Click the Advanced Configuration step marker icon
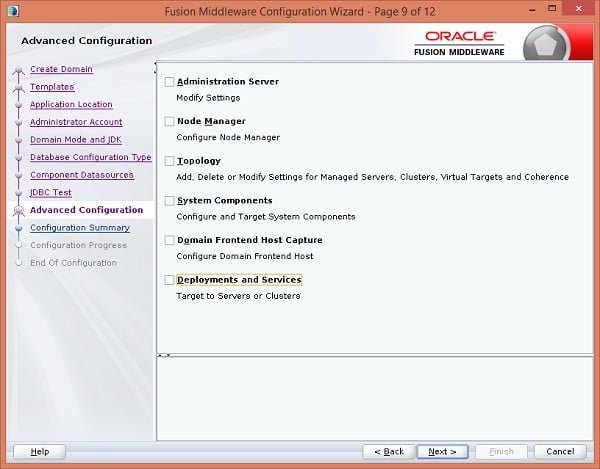The width and height of the screenshot is (600, 469). click(18, 211)
